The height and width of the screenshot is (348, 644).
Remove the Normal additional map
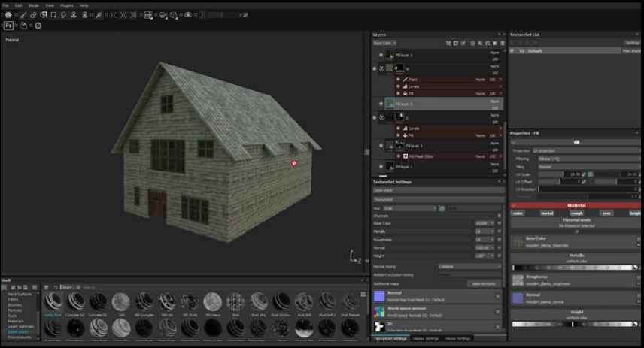[x=497, y=296]
